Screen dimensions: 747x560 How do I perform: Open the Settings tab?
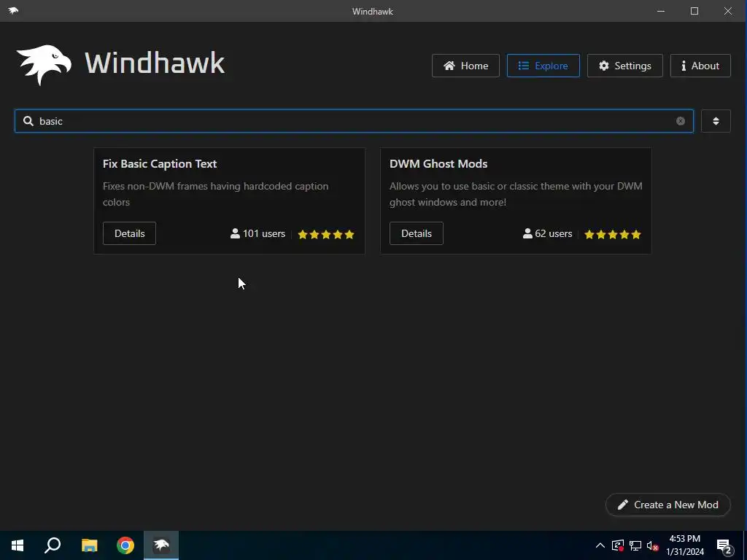click(624, 66)
